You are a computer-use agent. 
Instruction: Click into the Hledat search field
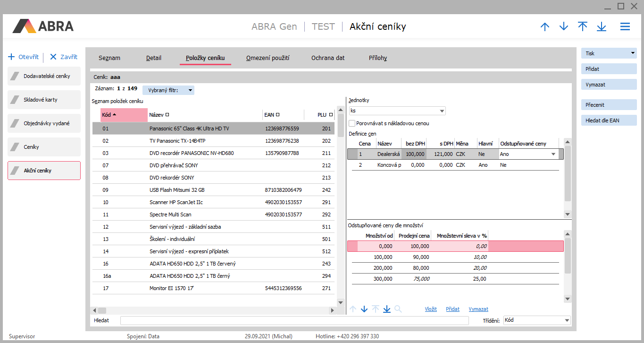(x=294, y=320)
